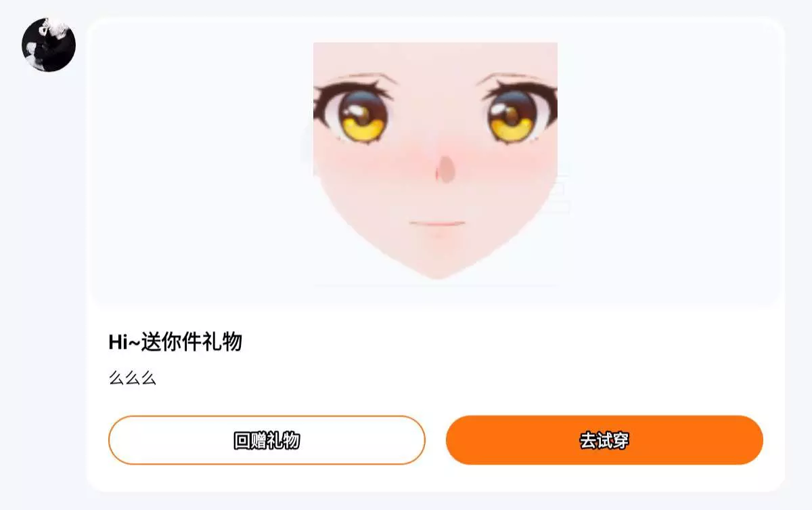Screen dimensions: 812x510
Task: Click empty preview area left of face
Action: (x=202, y=163)
